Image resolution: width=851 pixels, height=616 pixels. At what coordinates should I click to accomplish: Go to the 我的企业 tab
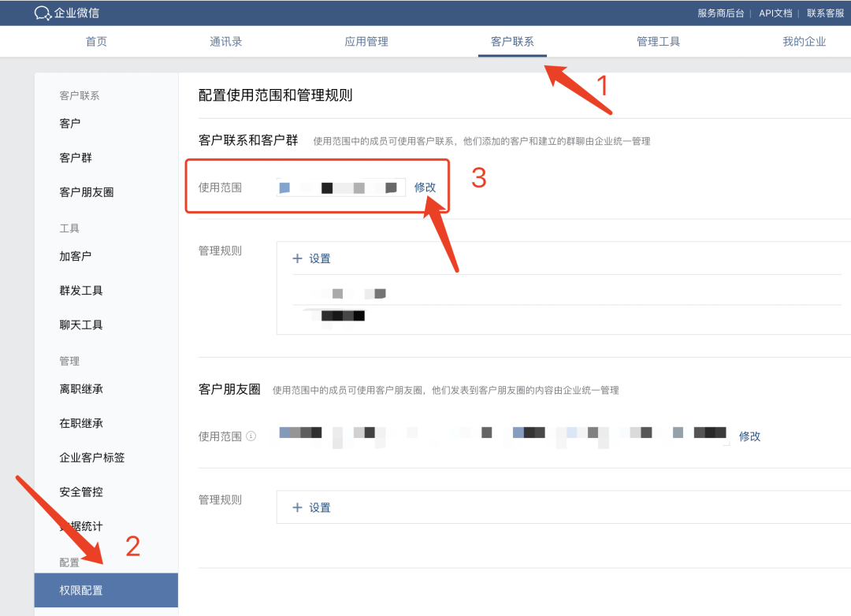804,42
